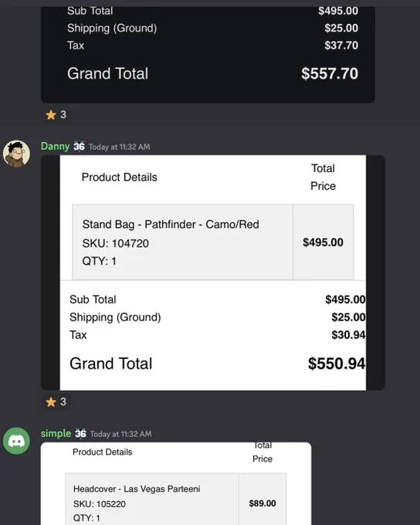Click the 36 badge beside Danny's name
Image resolution: width=420 pixels, height=525 pixels.
point(79,147)
